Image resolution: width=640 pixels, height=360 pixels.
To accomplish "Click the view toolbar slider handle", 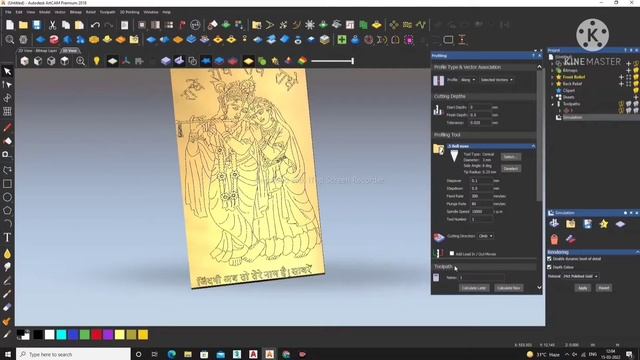I will (x=353, y=61).
